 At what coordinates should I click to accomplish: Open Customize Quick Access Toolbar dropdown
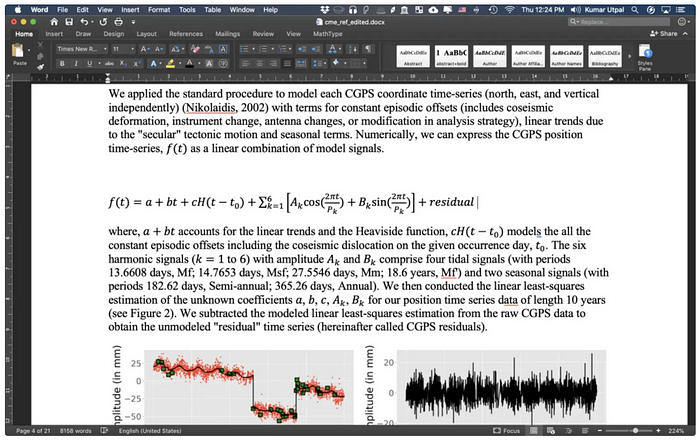(x=133, y=21)
